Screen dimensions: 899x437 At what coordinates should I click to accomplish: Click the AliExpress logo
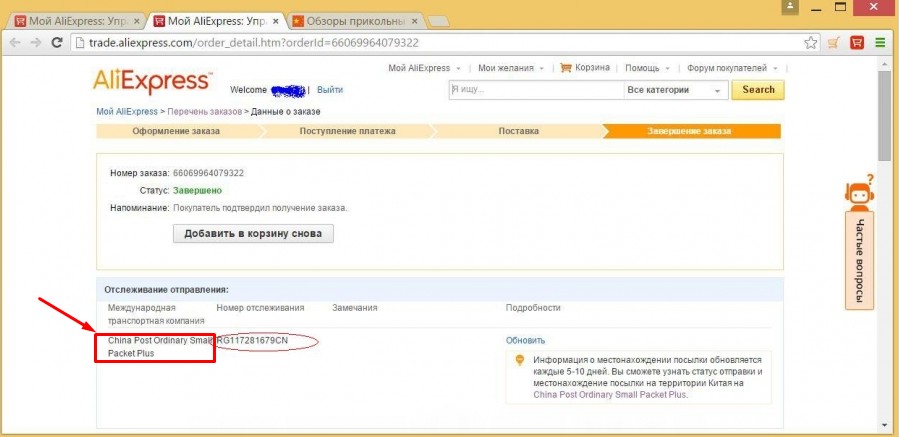coord(153,83)
